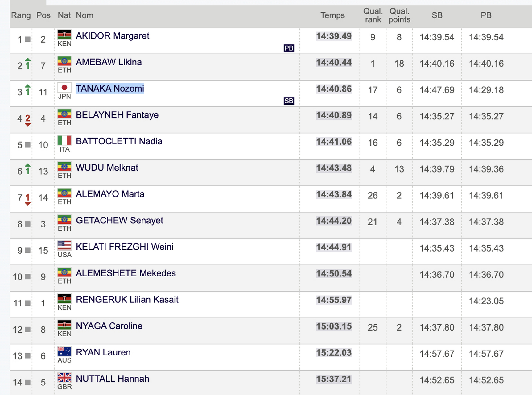Click the result time 14:39.49

pos(334,36)
